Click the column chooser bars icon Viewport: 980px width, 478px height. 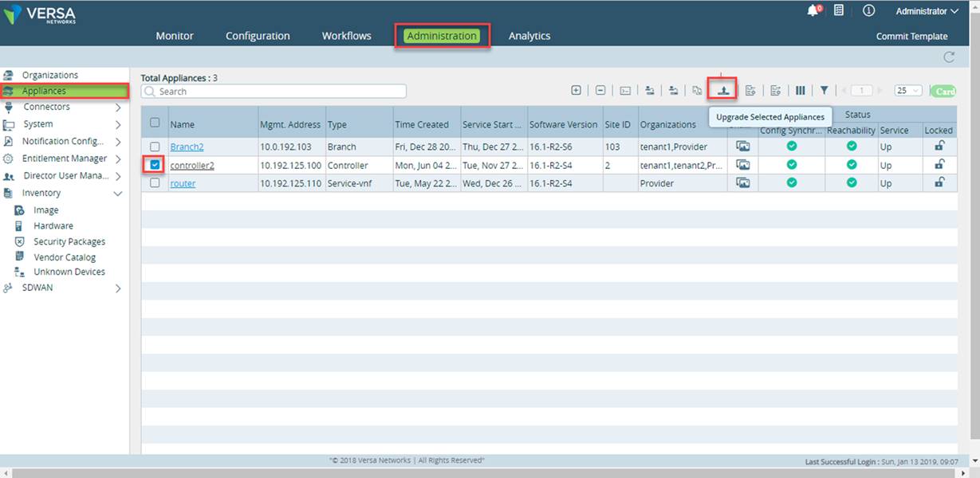pos(801,91)
